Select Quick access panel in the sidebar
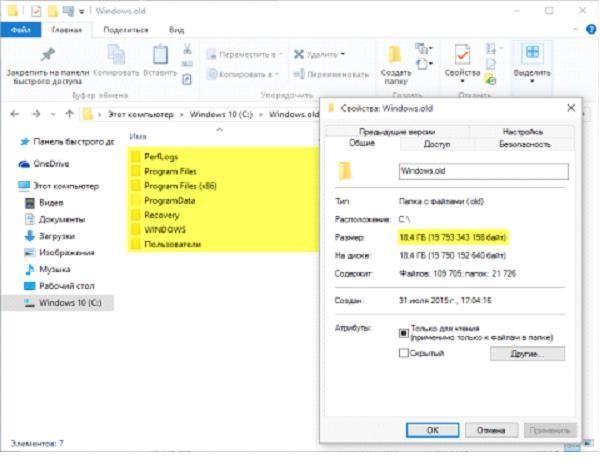 pyautogui.click(x=67, y=142)
